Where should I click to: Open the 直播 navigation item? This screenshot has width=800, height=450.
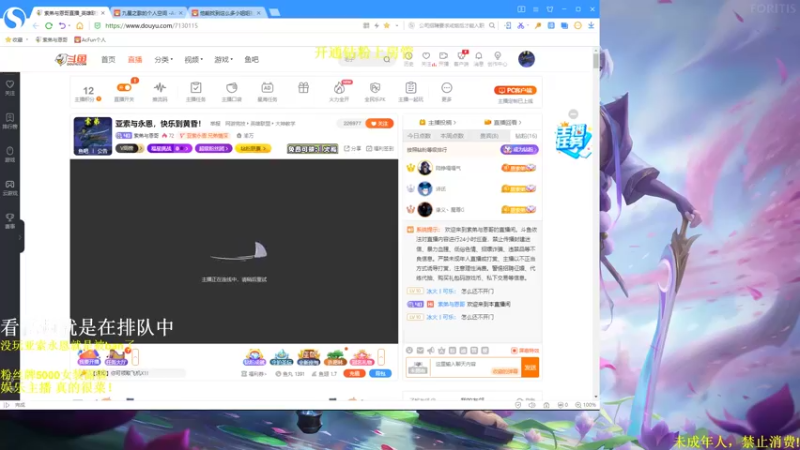(135, 60)
